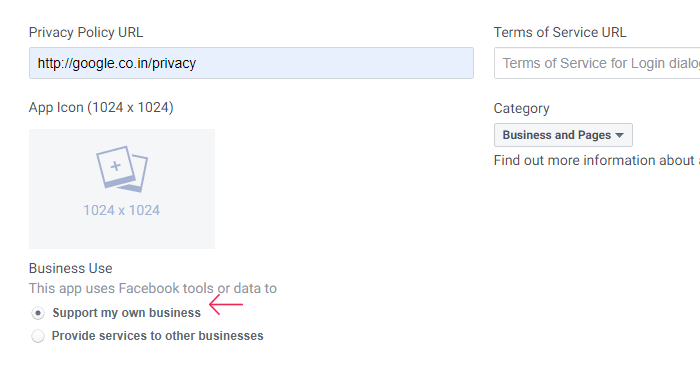Open the Business and Pages category dropdown
The height and width of the screenshot is (374, 700).
(x=563, y=135)
